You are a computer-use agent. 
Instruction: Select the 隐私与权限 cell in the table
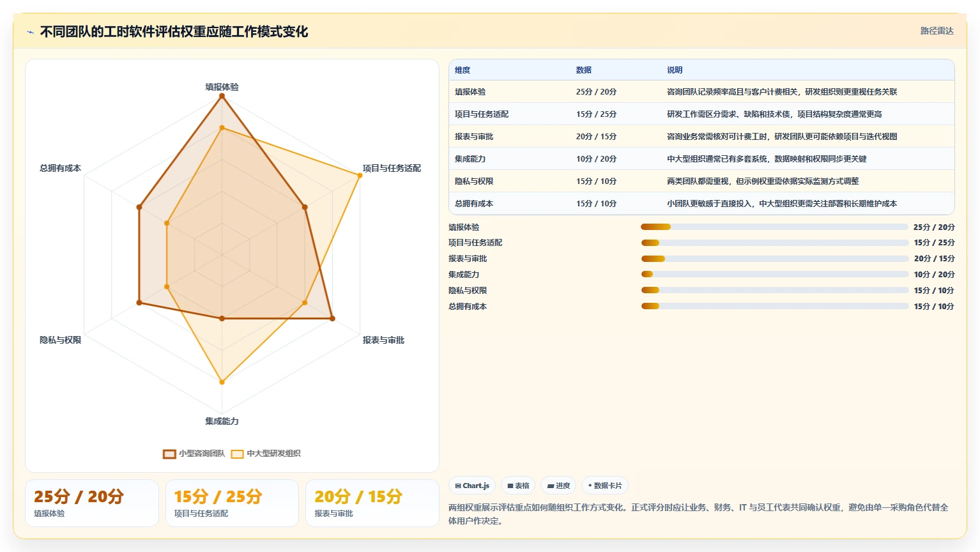click(x=474, y=181)
